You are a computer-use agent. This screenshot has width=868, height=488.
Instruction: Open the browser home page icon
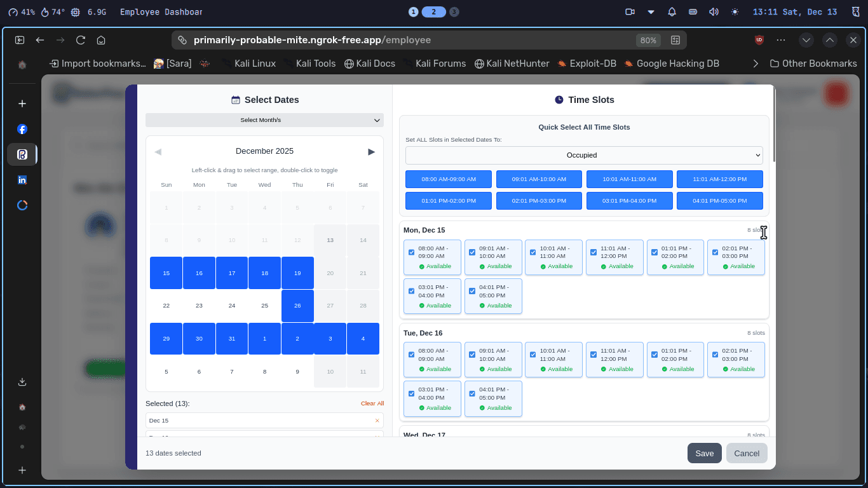click(x=101, y=40)
